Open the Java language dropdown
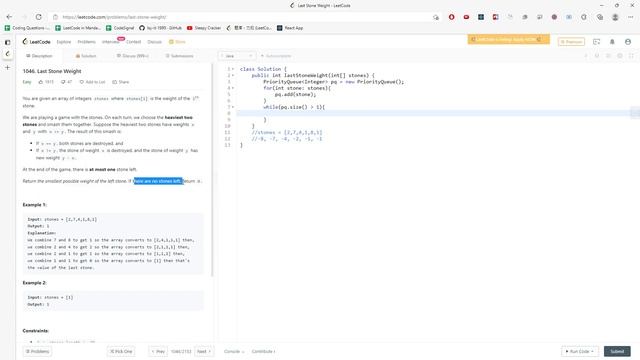This screenshot has width=640, height=360. pyautogui.click(x=237, y=56)
